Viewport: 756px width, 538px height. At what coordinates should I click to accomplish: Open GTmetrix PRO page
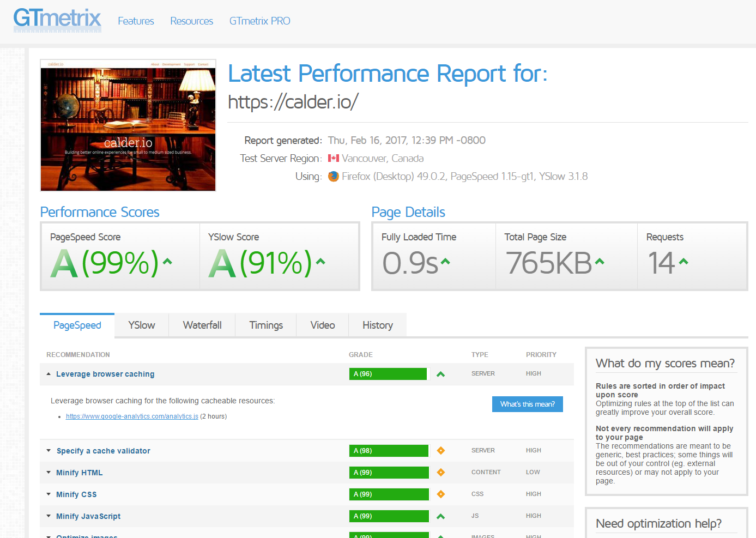click(259, 21)
